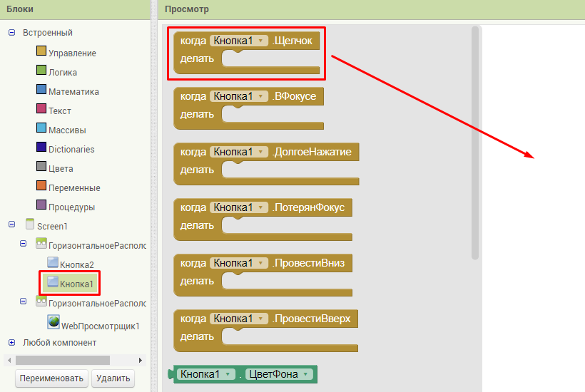
Task: Open the Переменные blocks category
Action: coord(73,187)
